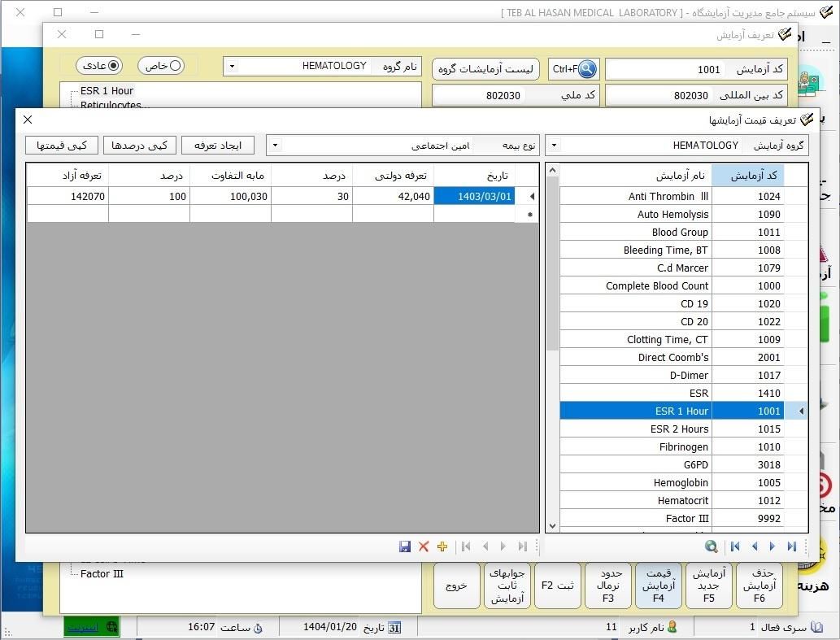Select the Fibrinogen test row
The width and height of the screenshot is (840, 640).
tap(672, 446)
